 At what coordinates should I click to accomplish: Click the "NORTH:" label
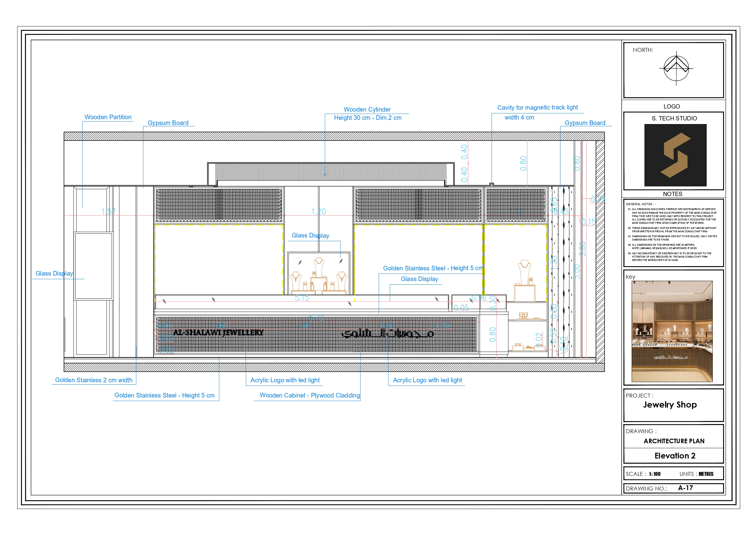pyautogui.click(x=643, y=50)
